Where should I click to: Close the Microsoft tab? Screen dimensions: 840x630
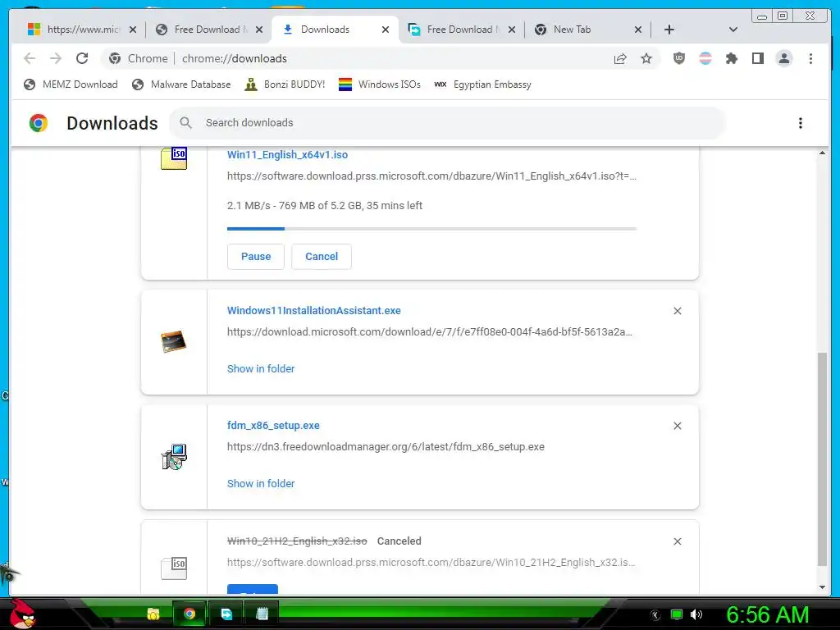[133, 30]
